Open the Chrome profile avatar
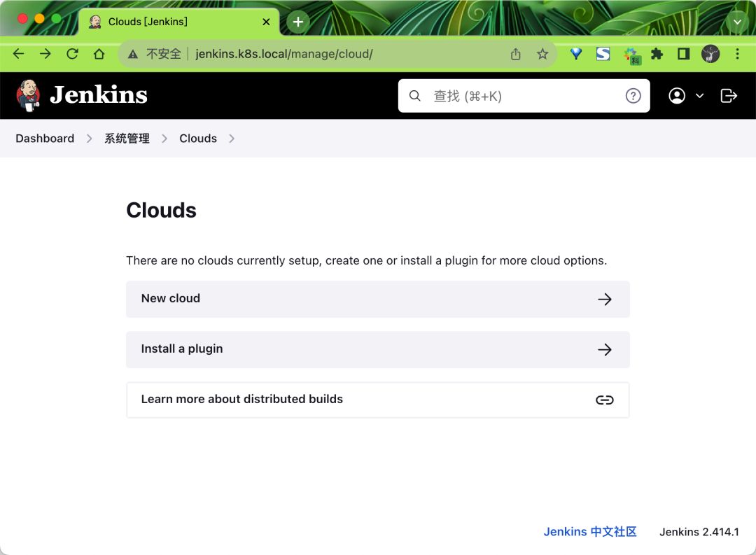The image size is (756, 555). click(x=710, y=54)
